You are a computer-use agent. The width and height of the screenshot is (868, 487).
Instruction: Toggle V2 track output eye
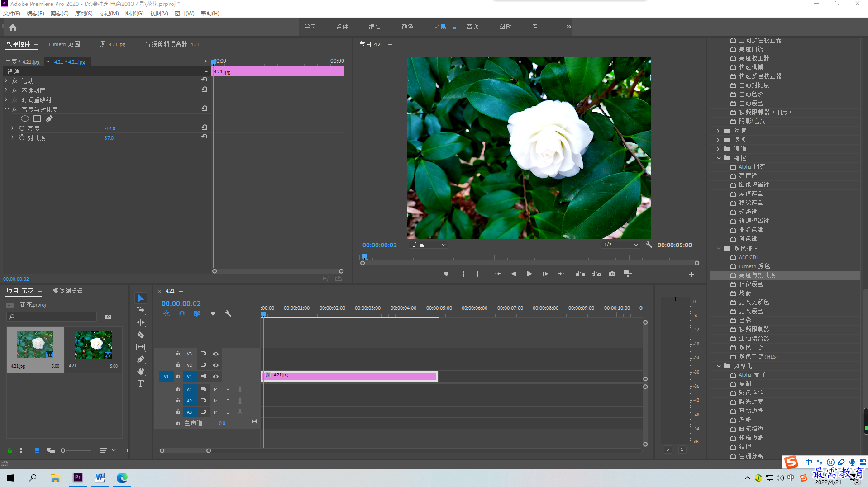pyautogui.click(x=216, y=365)
